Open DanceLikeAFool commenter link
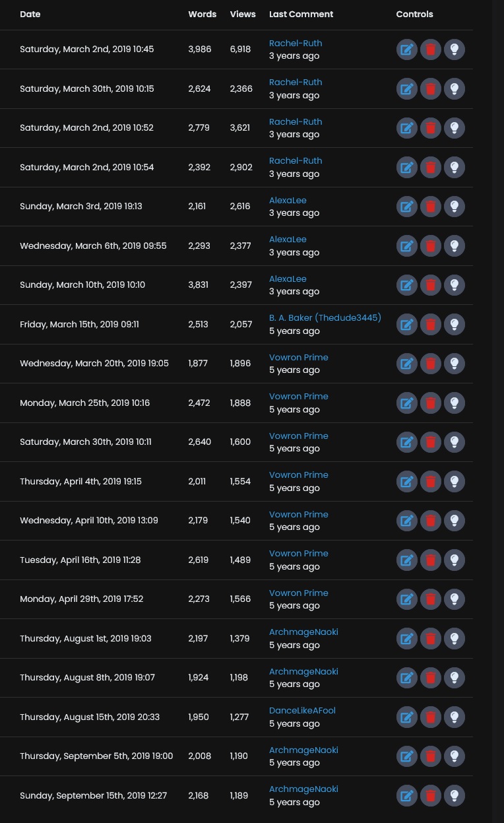Viewport: 504px width, 823px height. tap(302, 710)
